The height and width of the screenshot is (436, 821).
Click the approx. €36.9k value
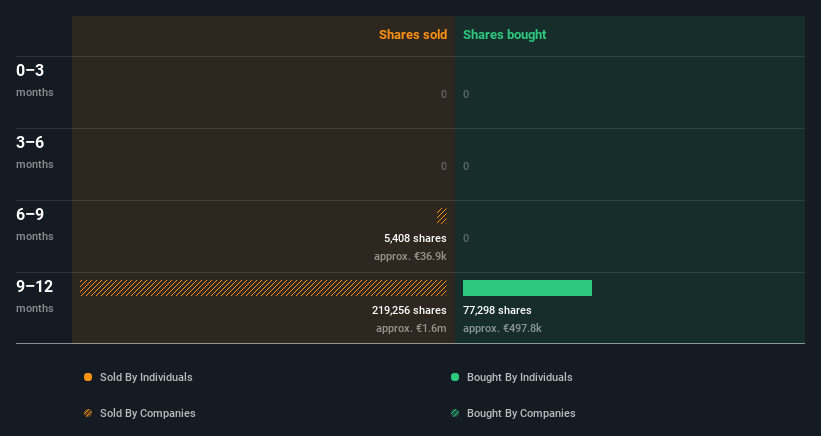point(410,256)
